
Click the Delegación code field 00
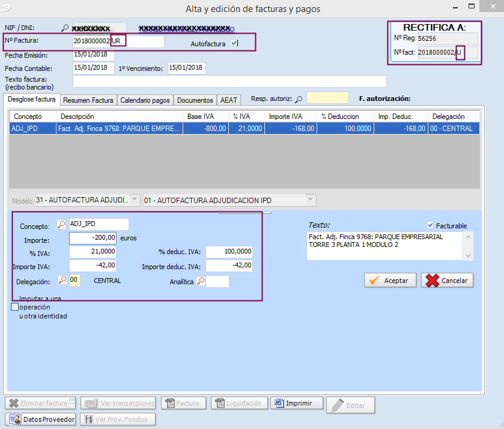point(74,280)
